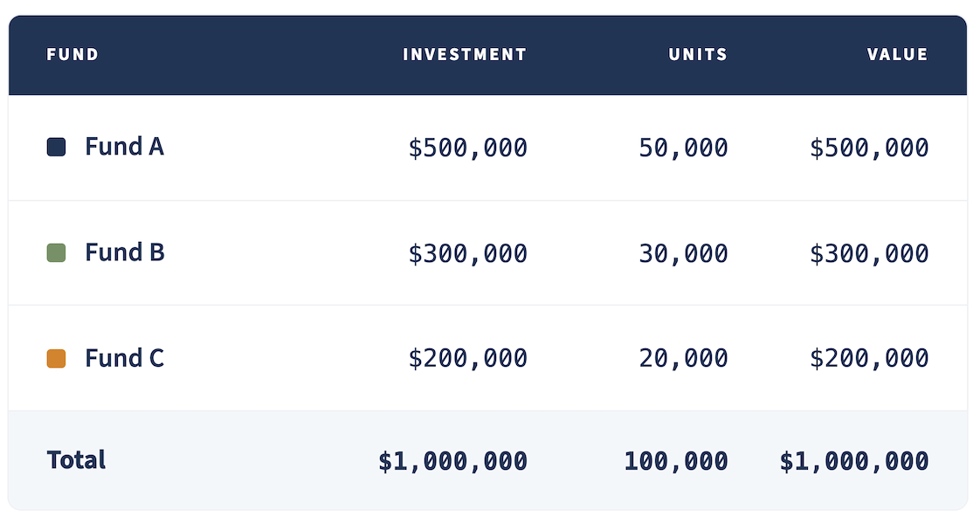Viewport: 980px width, 524px height.
Task: Click the Total row label
Action: pyautogui.click(x=76, y=459)
